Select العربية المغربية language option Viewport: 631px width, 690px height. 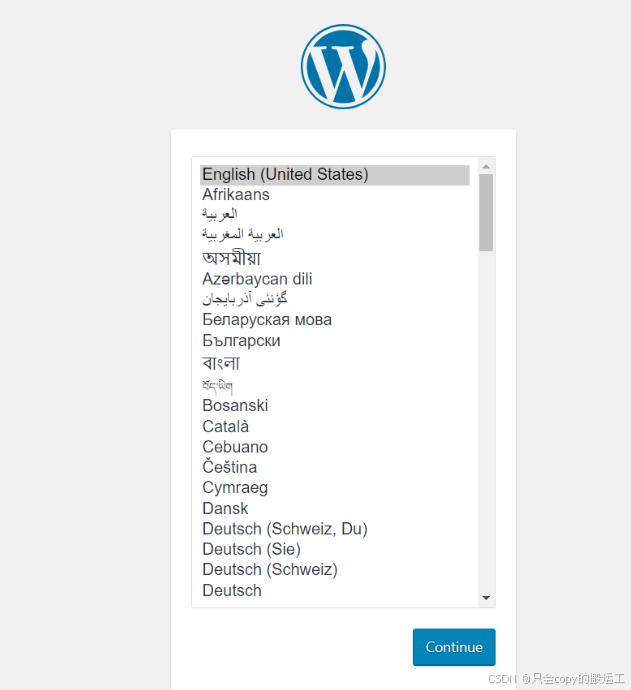coord(334,235)
